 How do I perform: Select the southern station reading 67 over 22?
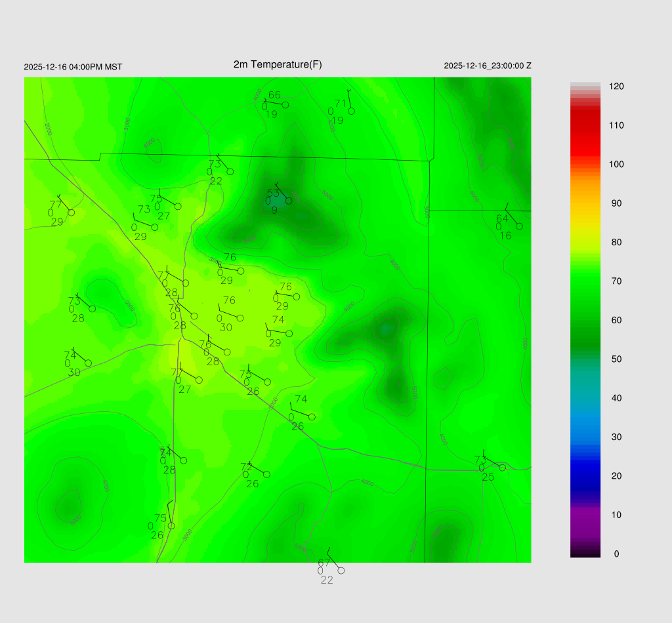click(x=341, y=571)
